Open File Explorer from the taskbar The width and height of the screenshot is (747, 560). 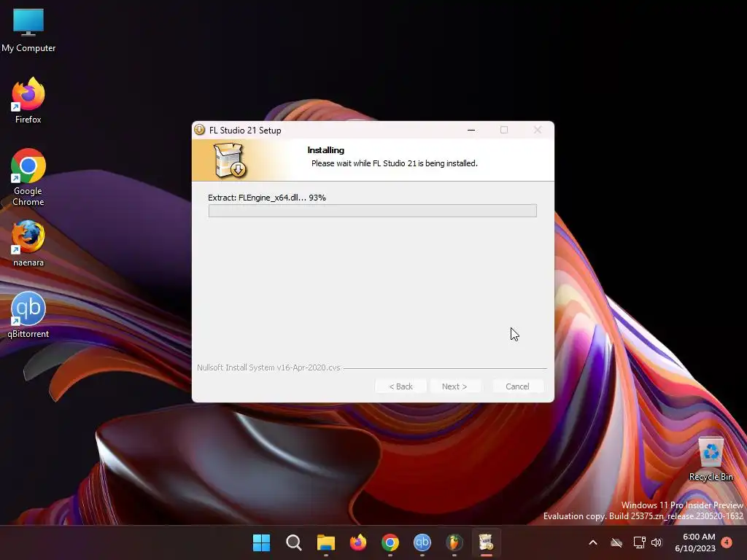(x=326, y=542)
